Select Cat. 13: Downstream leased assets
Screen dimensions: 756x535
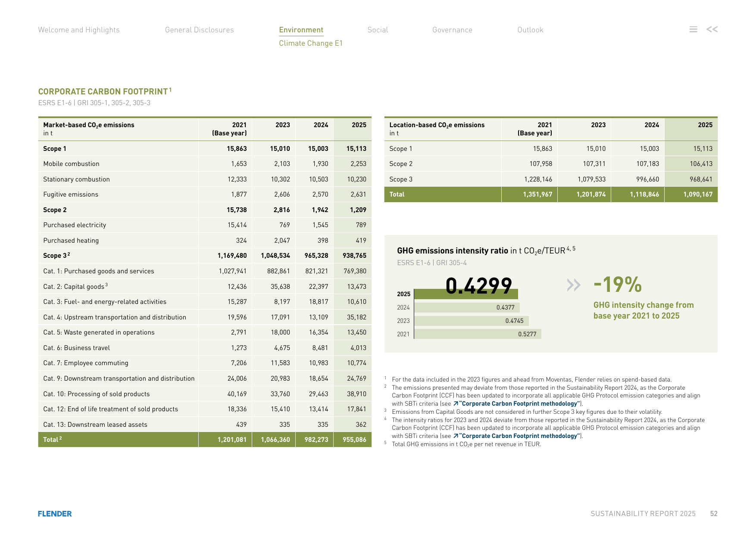95,425
